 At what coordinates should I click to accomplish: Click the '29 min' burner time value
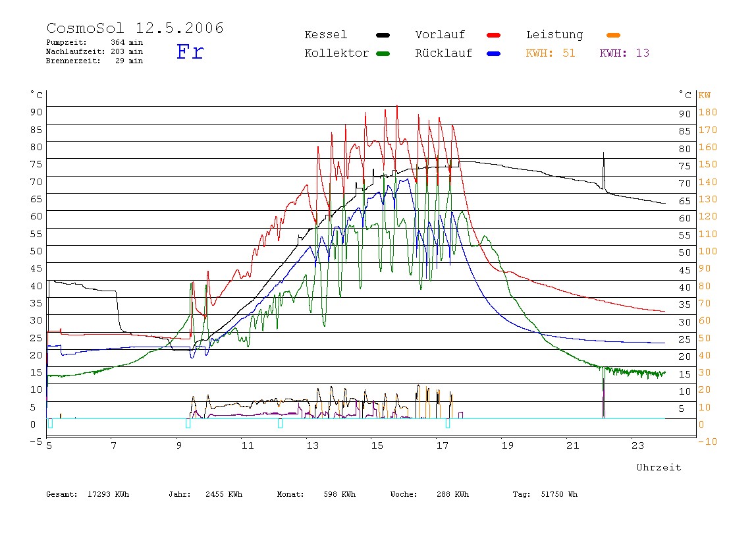129,61
